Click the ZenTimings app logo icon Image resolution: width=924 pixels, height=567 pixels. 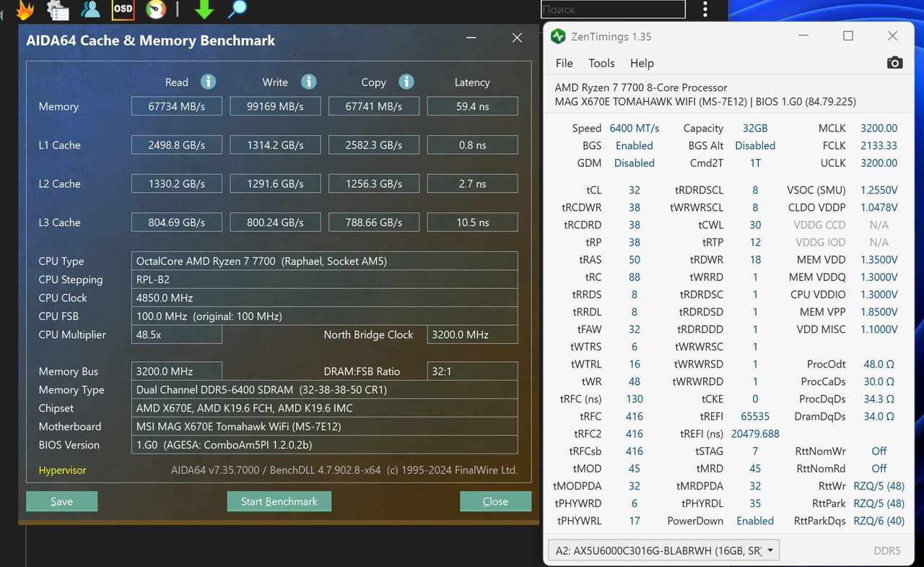[557, 36]
